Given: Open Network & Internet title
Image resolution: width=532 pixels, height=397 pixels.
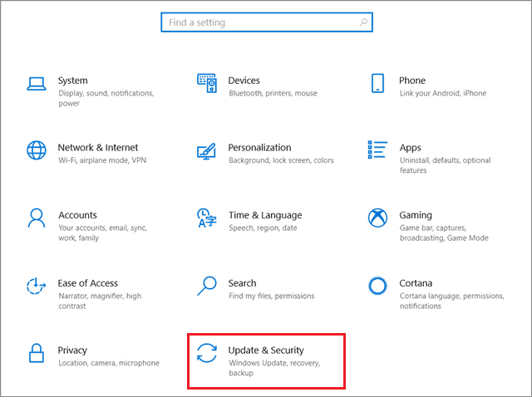Looking at the screenshot, I should [x=98, y=148].
